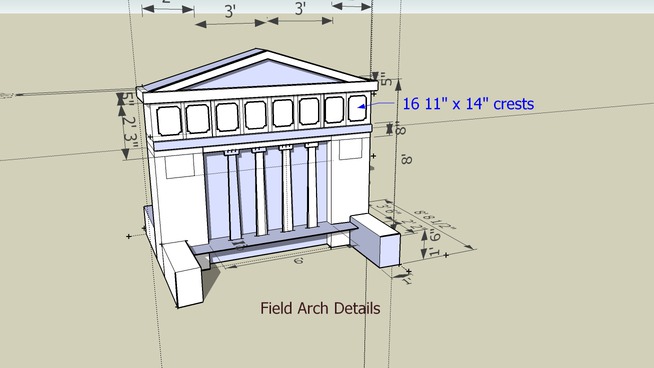Click the "Field Arch Details" title text

point(320,308)
